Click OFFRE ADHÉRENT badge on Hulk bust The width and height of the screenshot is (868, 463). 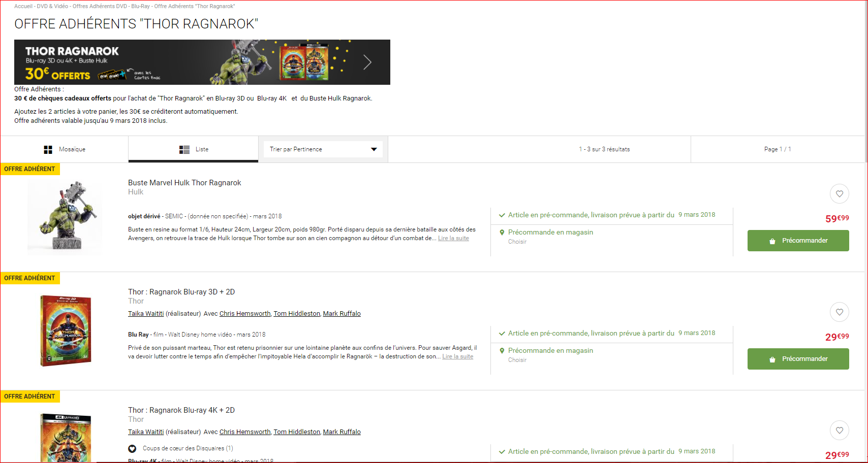pyautogui.click(x=30, y=169)
